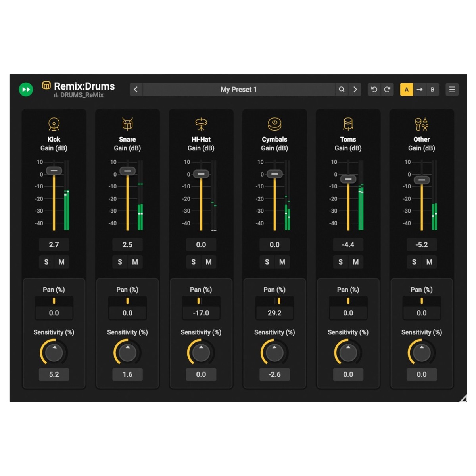Click the Toms gain fader handle
Image resolution: width=476 pixels, height=476 pixels.
coord(348,179)
